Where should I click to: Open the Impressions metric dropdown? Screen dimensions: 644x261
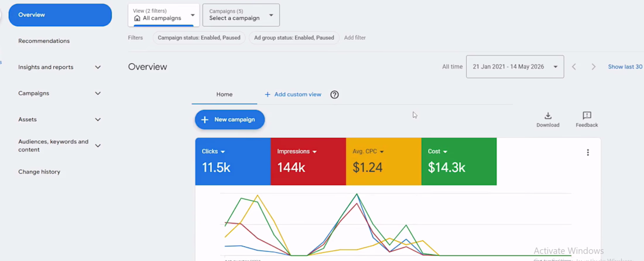pyautogui.click(x=297, y=152)
